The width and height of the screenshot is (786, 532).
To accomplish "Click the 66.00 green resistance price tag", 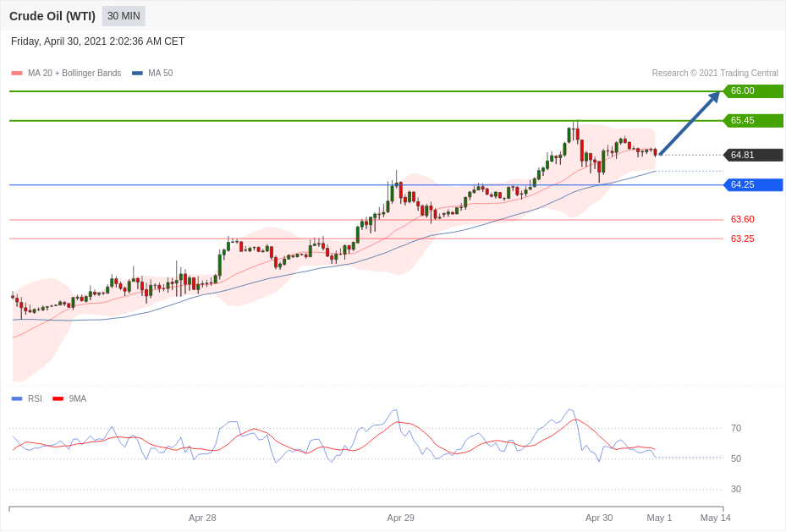I will pyautogui.click(x=752, y=91).
